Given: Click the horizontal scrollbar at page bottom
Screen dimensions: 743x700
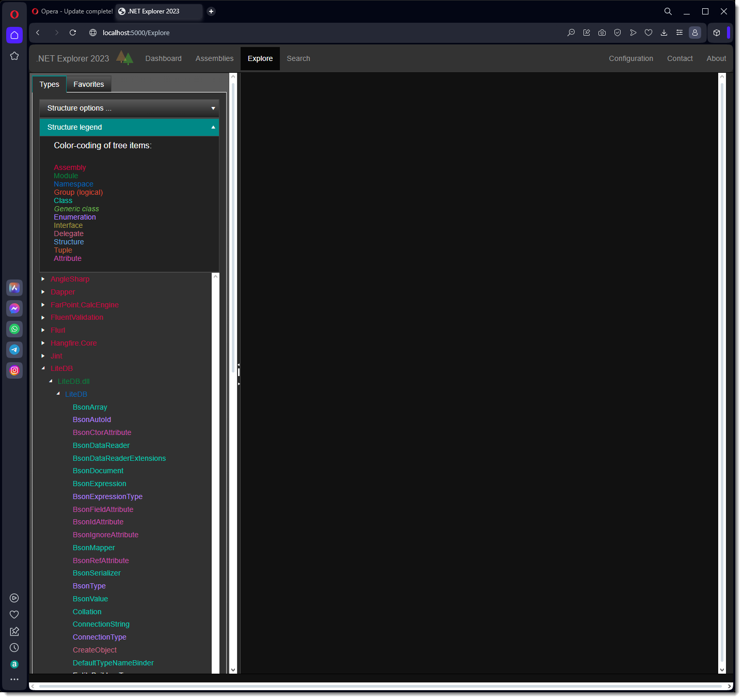Looking at the screenshot, I should 381,687.
